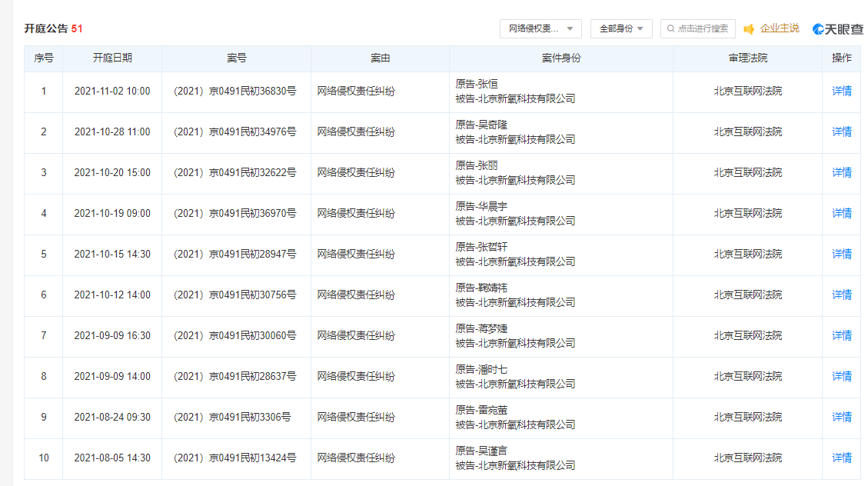Image resolution: width=868 pixels, height=486 pixels.
Task: View 详情 for case 京0491民初30756号
Action: pyautogui.click(x=842, y=295)
